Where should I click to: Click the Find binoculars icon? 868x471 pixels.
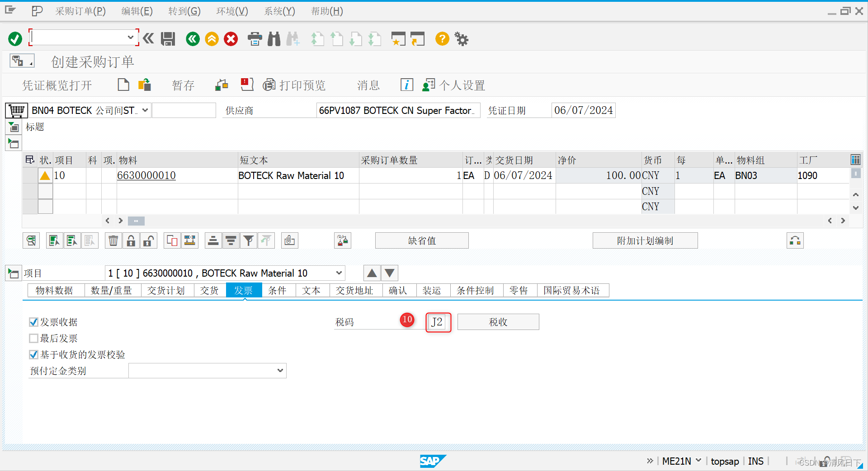(274, 39)
